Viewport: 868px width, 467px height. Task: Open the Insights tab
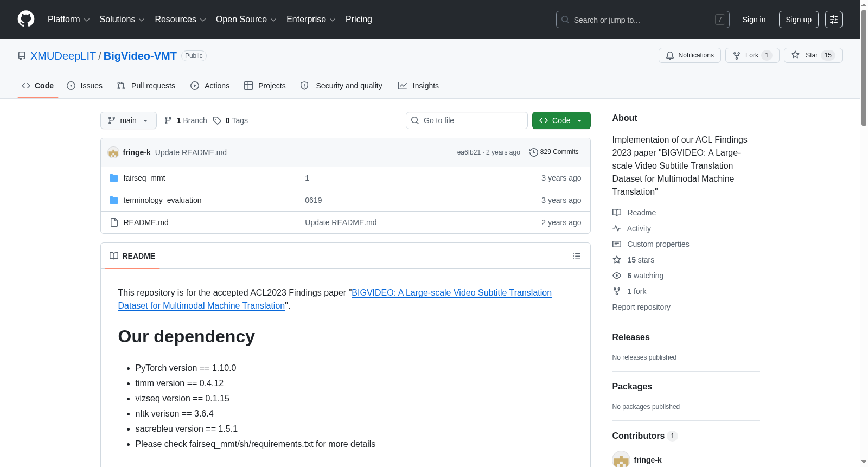pos(418,86)
